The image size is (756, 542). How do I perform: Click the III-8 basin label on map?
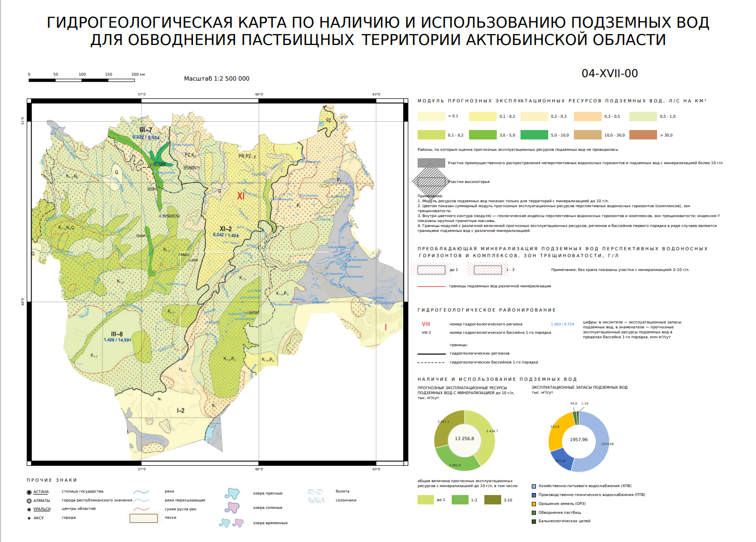117,334
